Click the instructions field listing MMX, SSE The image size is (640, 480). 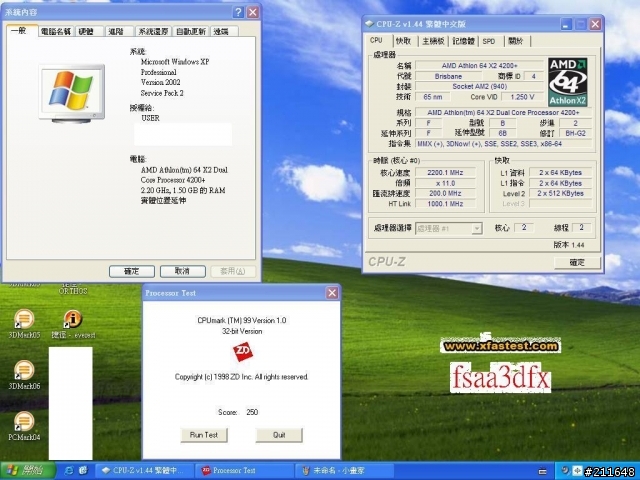click(x=504, y=144)
